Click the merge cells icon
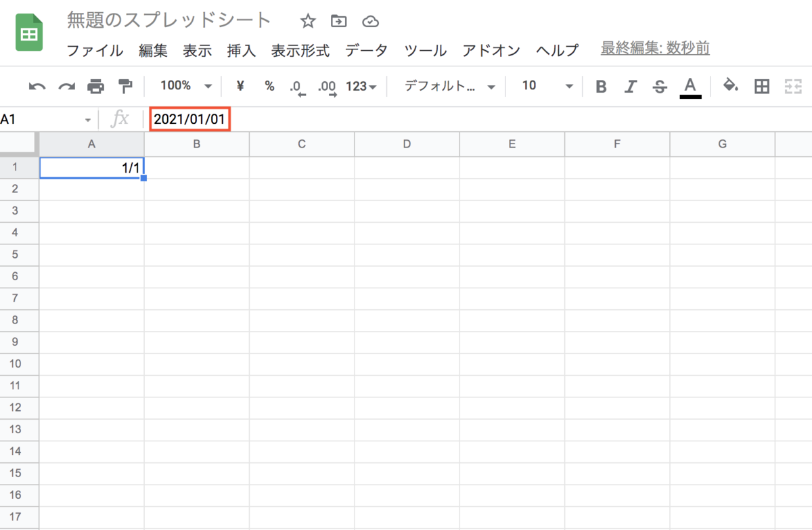The height and width of the screenshot is (530, 812). click(x=792, y=86)
